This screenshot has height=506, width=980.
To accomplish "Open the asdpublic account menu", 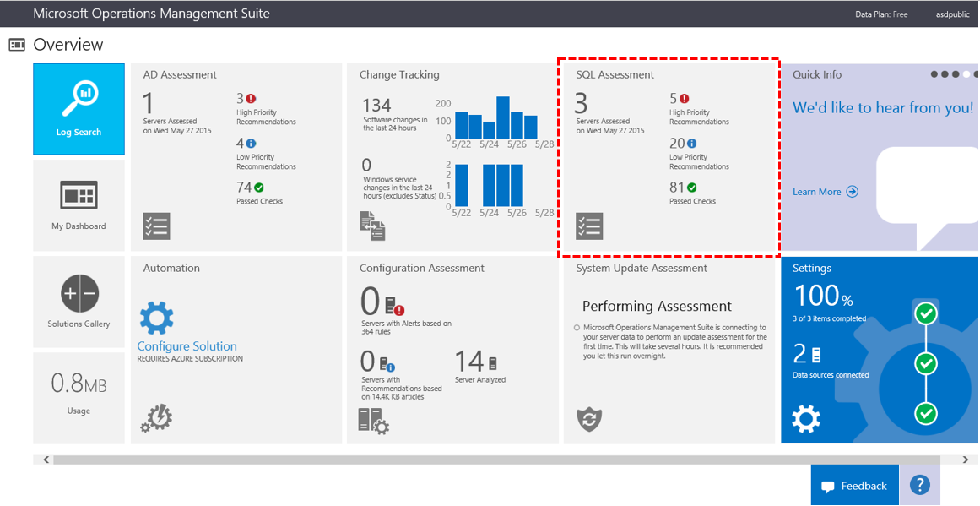I will click(x=952, y=14).
